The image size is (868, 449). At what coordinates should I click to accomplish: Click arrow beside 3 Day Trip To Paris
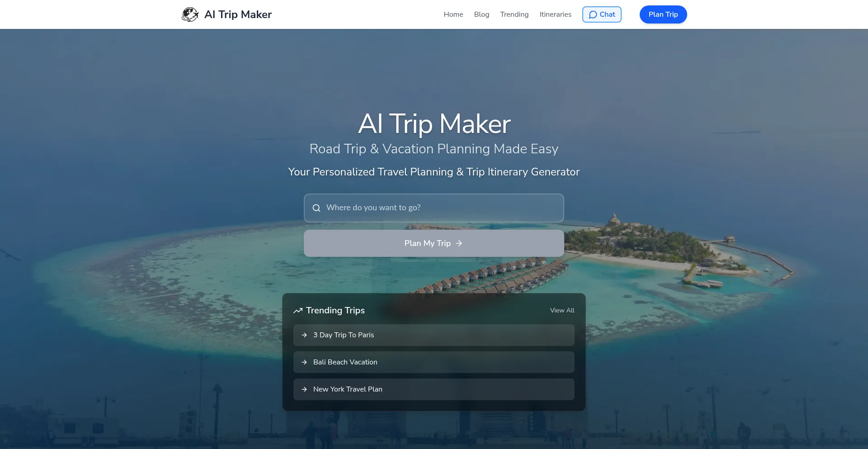304,335
